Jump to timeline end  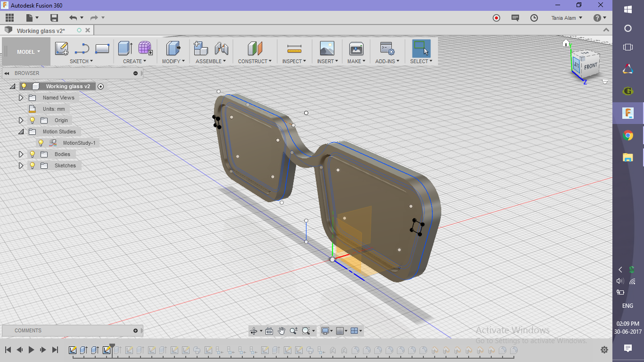55,350
